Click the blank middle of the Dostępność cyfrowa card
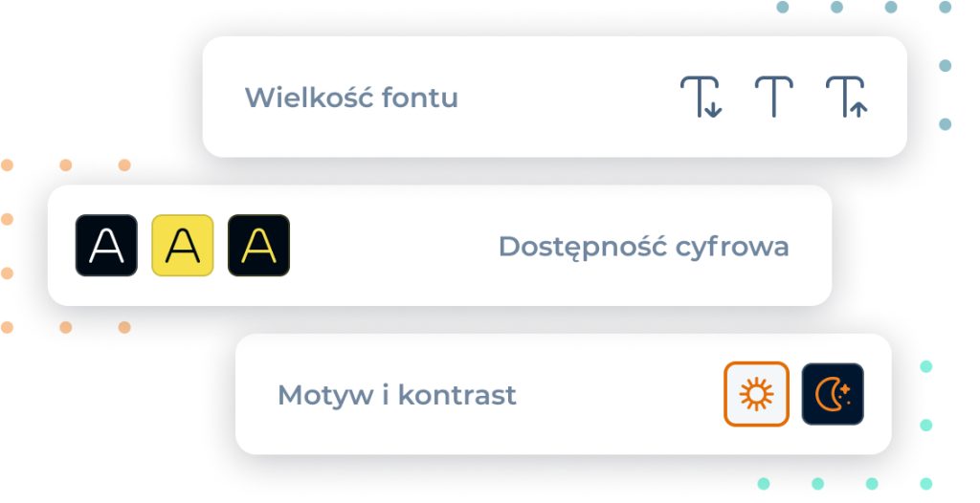 [x=392, y=247]
